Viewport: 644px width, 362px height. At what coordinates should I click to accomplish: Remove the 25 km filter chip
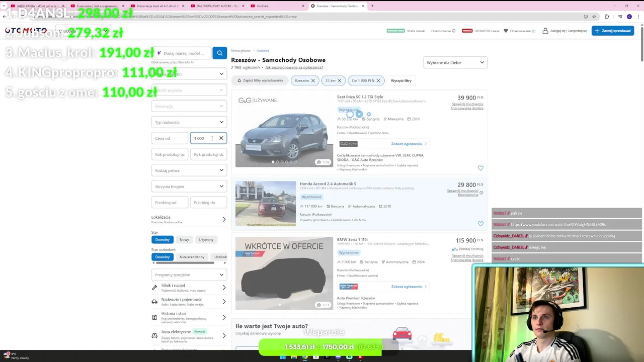339,80
